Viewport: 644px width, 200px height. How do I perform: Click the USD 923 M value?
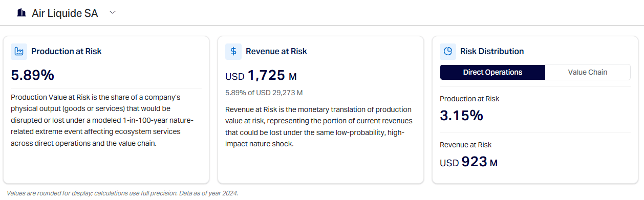[469, 162]
